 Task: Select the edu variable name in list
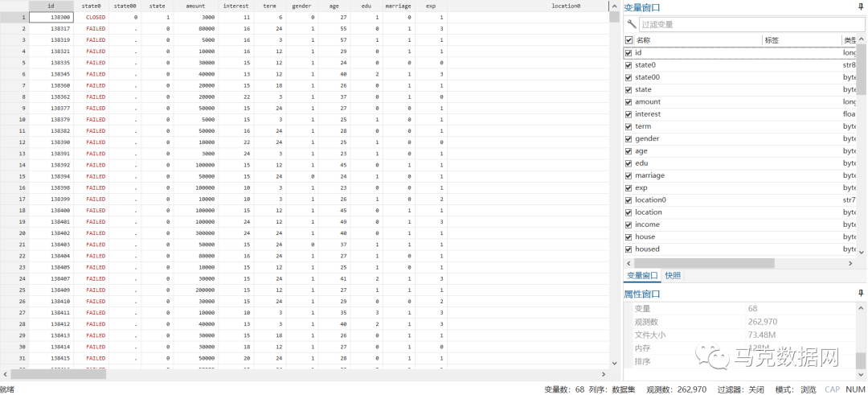point(641,163)
